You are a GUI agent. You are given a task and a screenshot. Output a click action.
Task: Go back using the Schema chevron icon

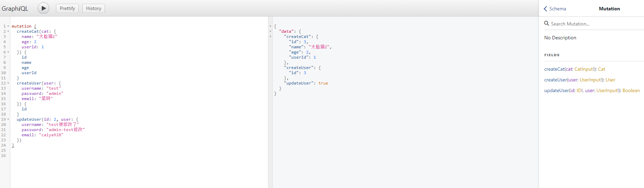coord(546,9)
